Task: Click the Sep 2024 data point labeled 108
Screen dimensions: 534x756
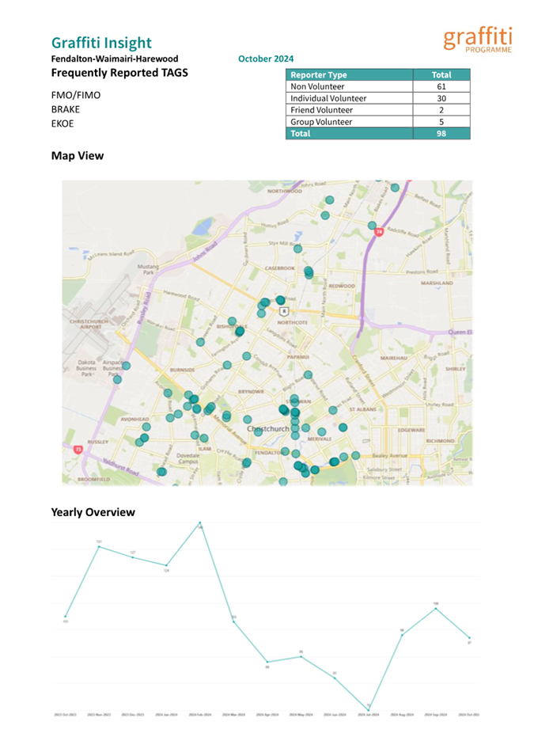Action: [436, 609]
